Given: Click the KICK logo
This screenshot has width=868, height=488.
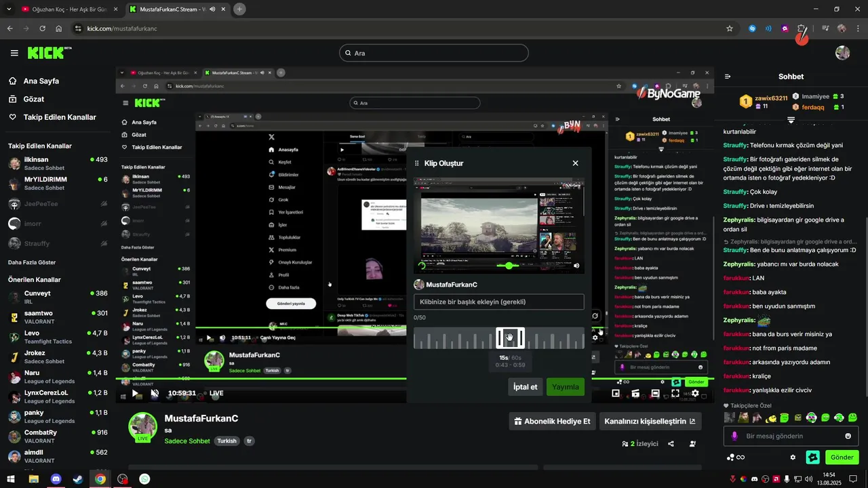Looking at the screenshot, I should pyautogui.click(x=50, y=53).
